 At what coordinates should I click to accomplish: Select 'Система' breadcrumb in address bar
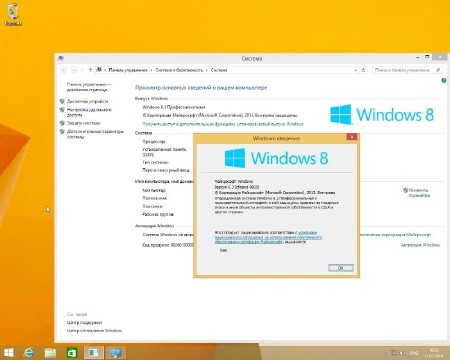click(219, 70)
